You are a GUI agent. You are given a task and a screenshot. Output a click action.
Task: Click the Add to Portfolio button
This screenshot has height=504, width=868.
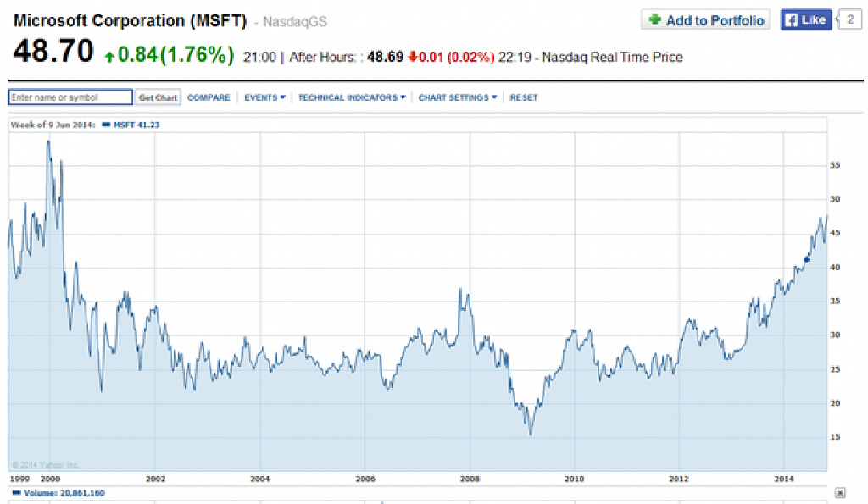click(705, 20)
